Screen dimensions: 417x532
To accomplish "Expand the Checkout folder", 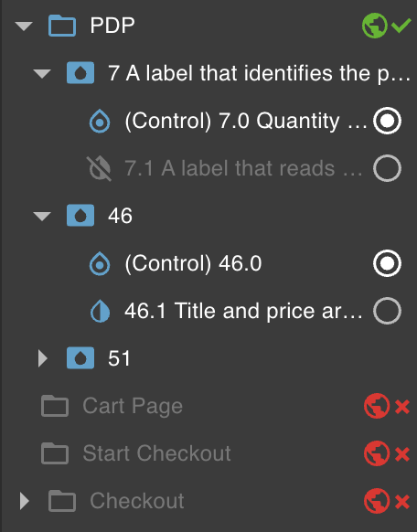I will coord(24,501).
